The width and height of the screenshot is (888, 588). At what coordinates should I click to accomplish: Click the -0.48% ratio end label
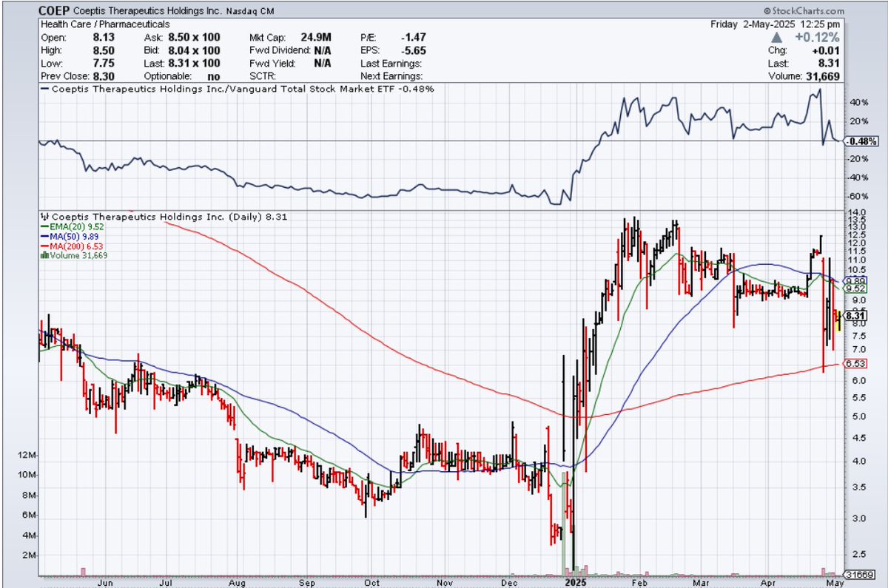coord(861,141)
